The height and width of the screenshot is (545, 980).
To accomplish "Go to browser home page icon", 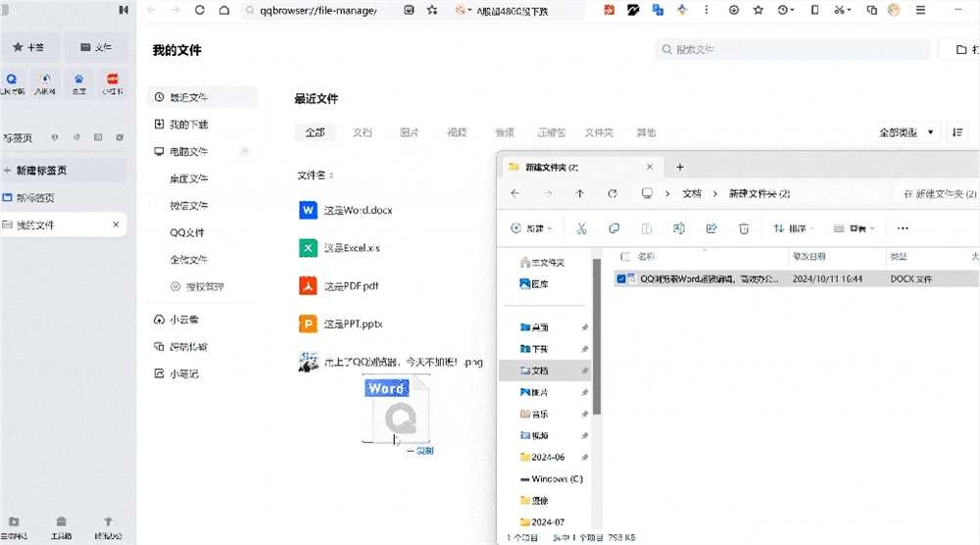I will 223,10.
